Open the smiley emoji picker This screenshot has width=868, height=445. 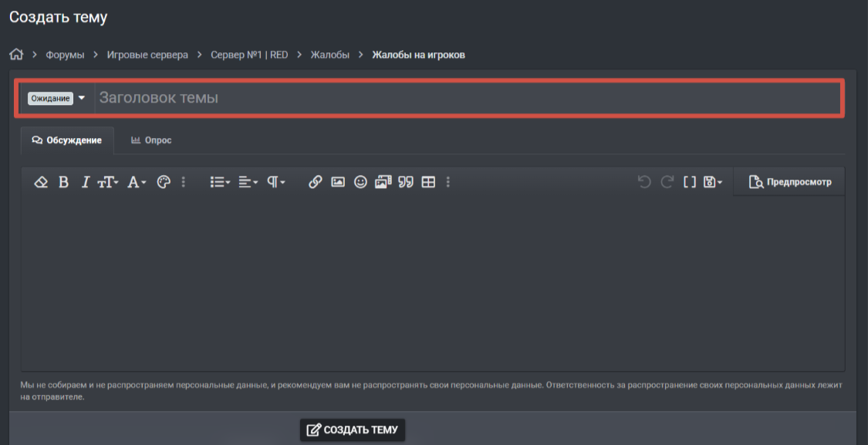point(360,182)
